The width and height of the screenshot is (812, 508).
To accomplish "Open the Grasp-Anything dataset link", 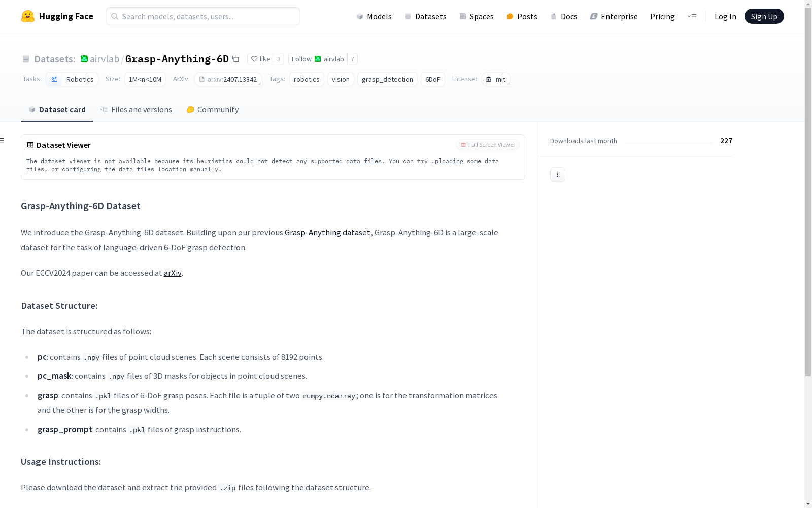I will point(327,232).
